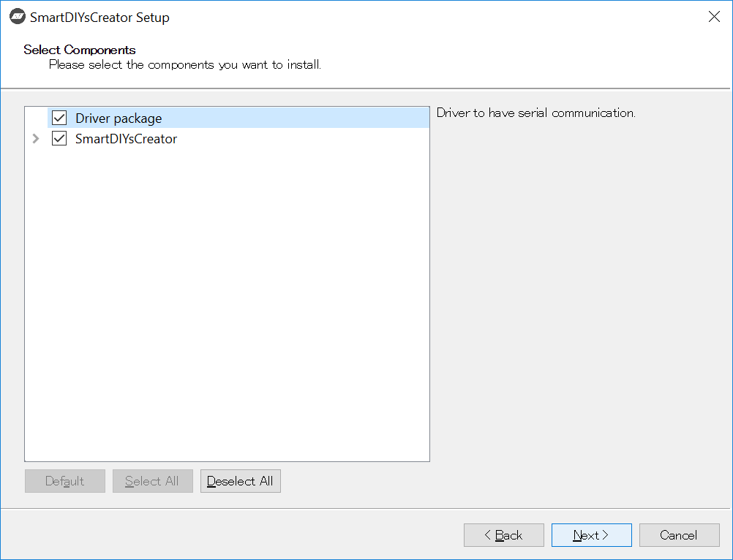Click the SmartDIYsCreator app icon in title bar

18,16
